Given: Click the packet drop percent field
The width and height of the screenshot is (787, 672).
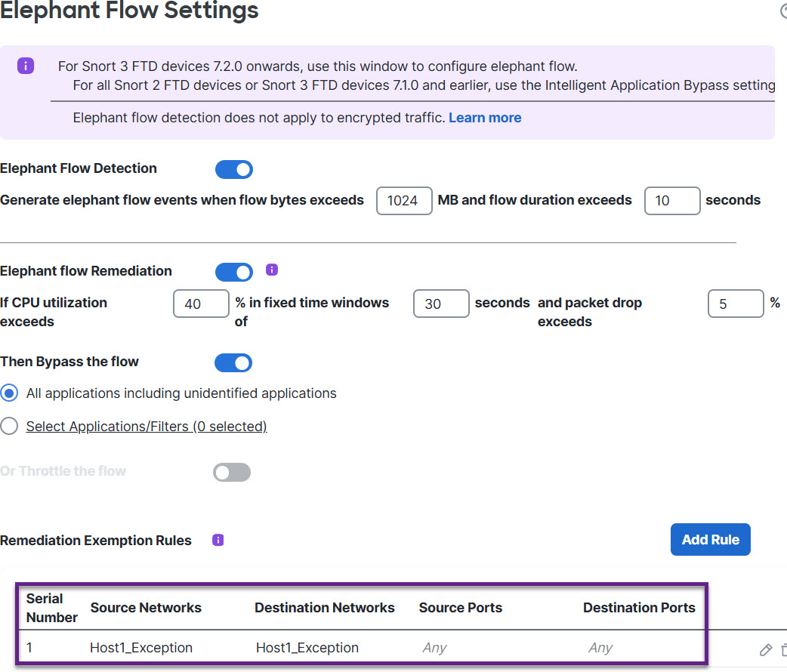Looking at the screenshot, I should click(735, 304).
